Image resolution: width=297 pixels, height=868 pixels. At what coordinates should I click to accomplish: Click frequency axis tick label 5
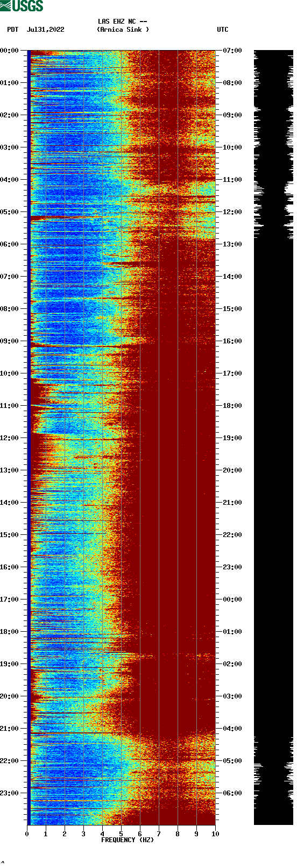[x=121, y=834]
